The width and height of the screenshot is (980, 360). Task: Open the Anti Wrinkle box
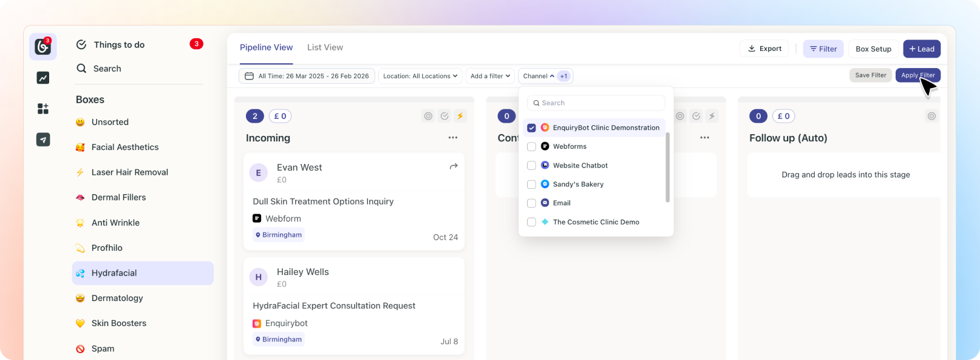coord(143,223)
